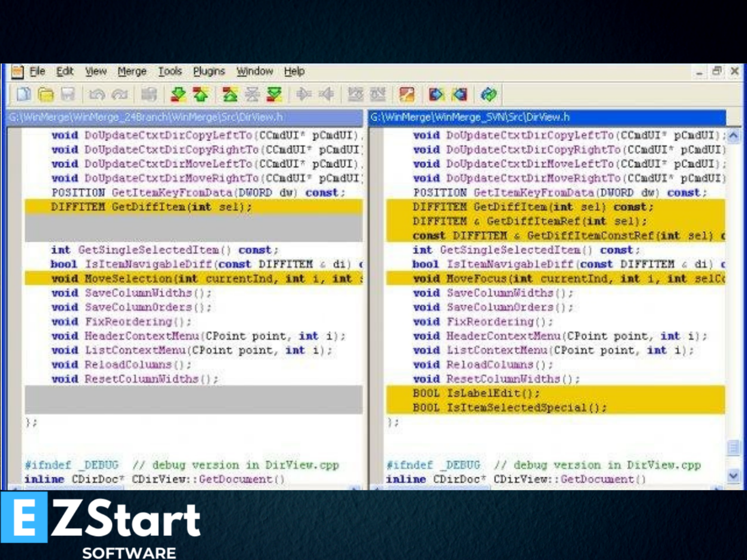Jump to First Difference icon
The width and height of the screenshot is (747, 560).
(x=230, y=95)
